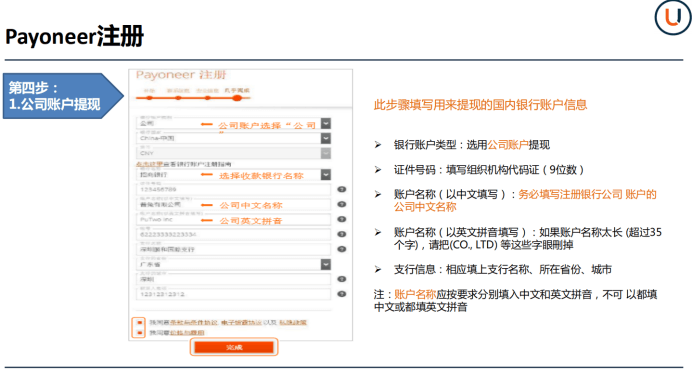The width and height of the screenshot is (692, 372).
Task: Open the 点击这里 bank account guide link
Action: pyautogui.click(x=149, y=164)
